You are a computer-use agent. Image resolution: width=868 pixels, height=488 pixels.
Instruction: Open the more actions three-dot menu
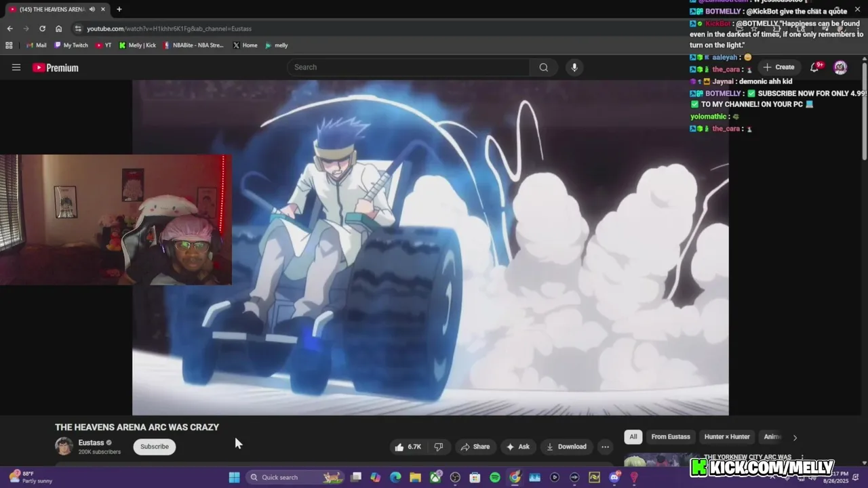pos(605,447)
